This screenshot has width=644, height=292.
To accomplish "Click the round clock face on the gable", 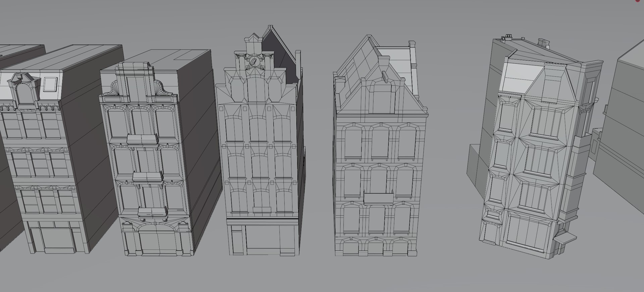I will (x=254, y=61).
